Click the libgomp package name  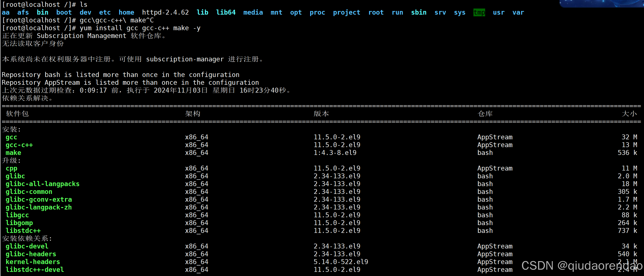19,223
